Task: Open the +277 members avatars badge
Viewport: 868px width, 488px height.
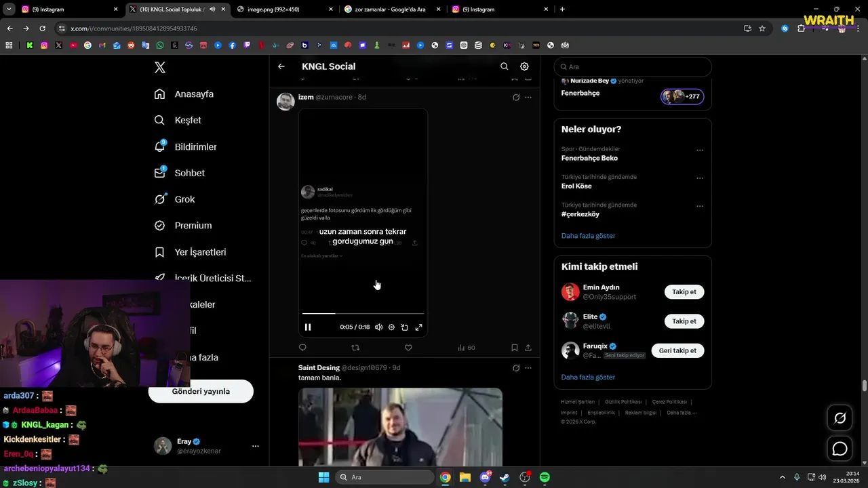Action: (682, 96)
